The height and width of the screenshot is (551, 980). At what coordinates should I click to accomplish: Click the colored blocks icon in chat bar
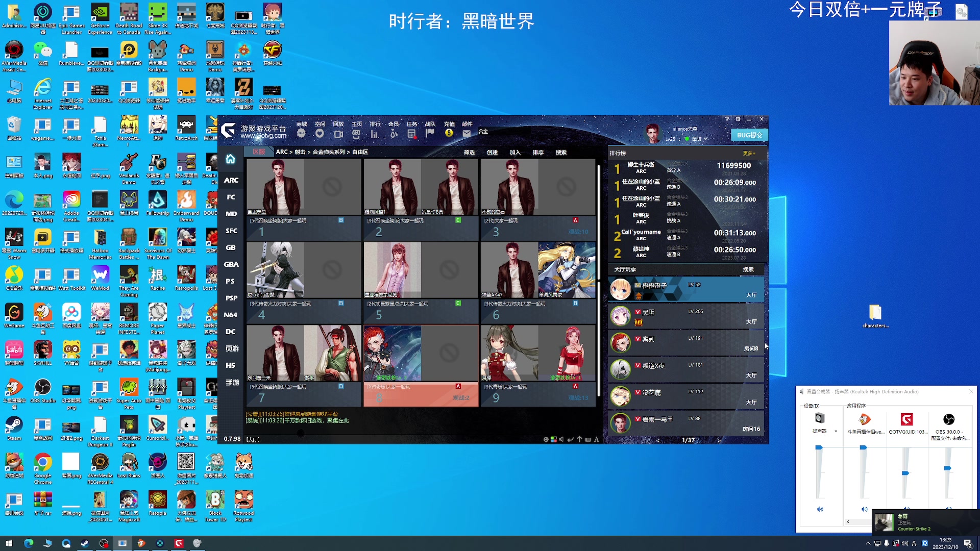coord(554,439)
